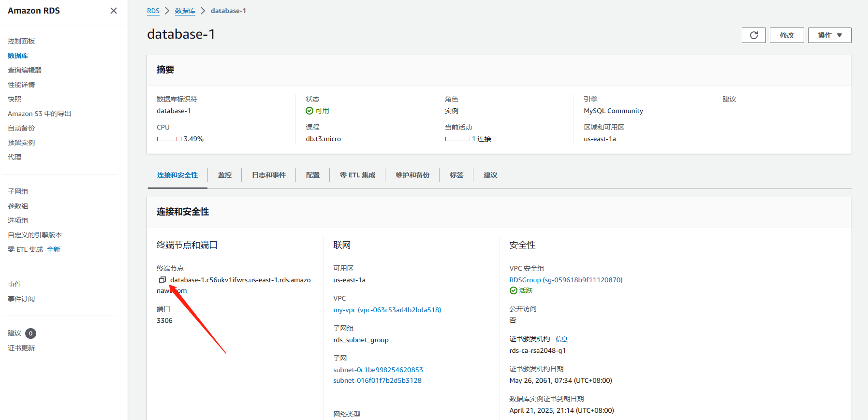Refresh the database-1 details page
This screenshot has width=868, height=420.
[x=753, y=35]
